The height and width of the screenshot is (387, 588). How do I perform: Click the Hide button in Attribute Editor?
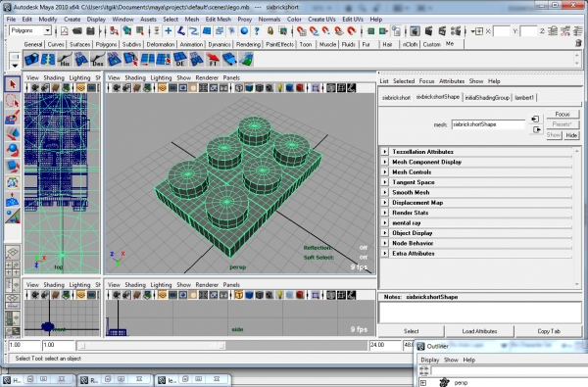point(571,135)
